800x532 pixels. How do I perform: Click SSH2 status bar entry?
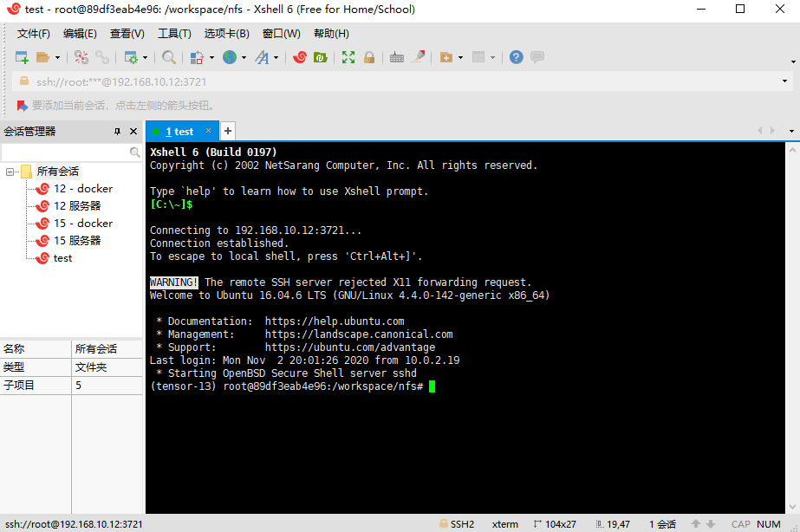point(457,524)
